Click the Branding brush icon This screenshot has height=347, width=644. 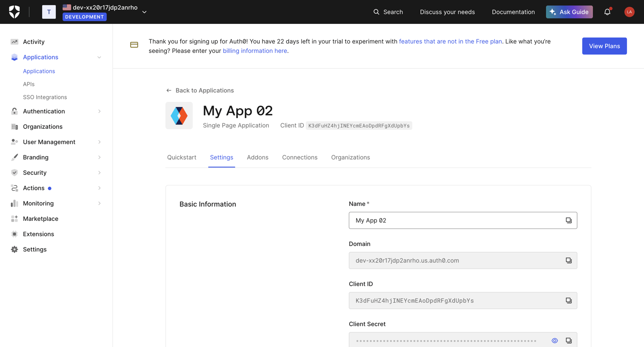[14, 157]
